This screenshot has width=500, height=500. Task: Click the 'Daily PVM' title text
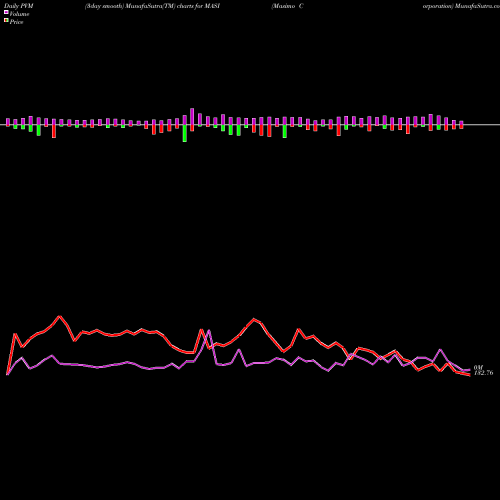click(x=19, y=6)
